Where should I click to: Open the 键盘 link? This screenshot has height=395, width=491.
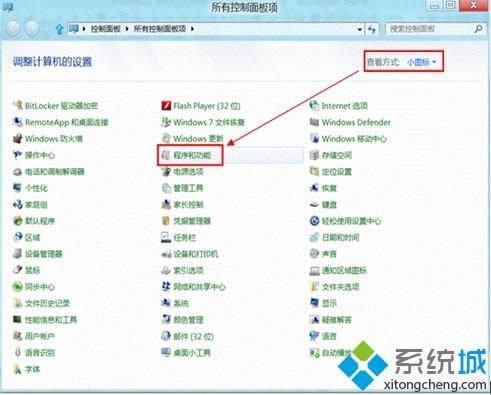329,204
